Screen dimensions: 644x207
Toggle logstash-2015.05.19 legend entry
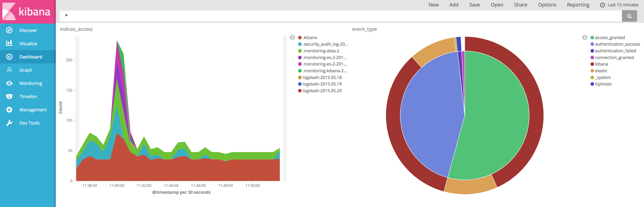320,84
